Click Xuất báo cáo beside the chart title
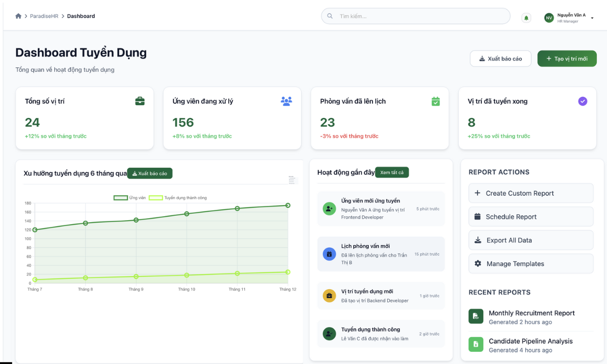The width and height of the screenshot is (607, 364). click(x=150, y=173)
